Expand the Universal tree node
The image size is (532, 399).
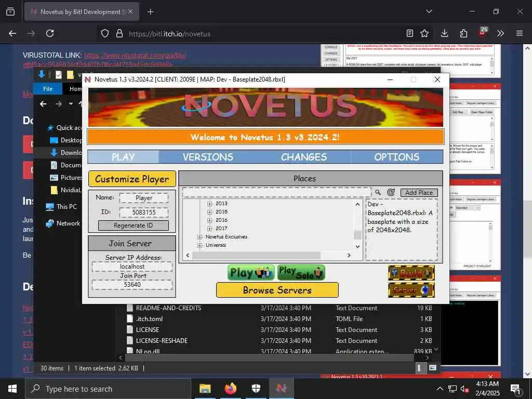[x=200, y=245]
